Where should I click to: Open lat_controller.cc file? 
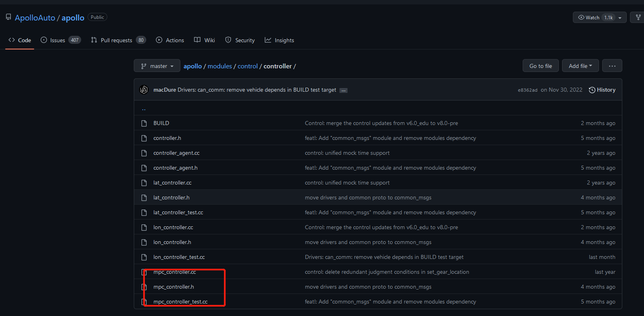point(172,183)
